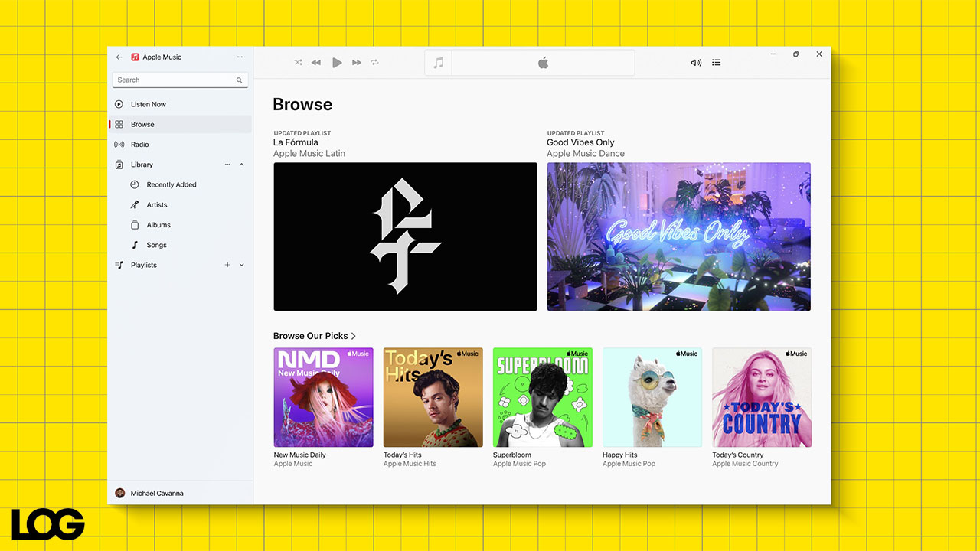The width and height of the screenshot is (980, 551).
Task: Show the playing next queue list
Action: (x=717, y=63)
